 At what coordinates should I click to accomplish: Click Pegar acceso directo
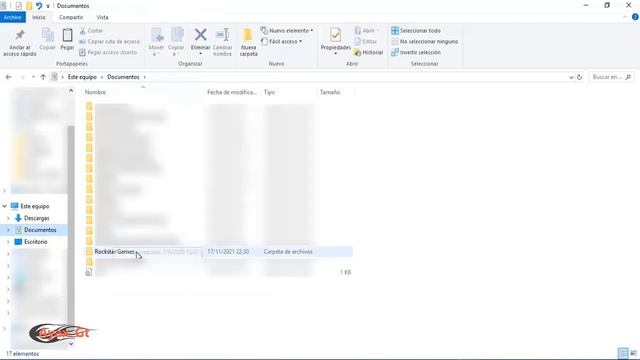(x=108, y=52)
